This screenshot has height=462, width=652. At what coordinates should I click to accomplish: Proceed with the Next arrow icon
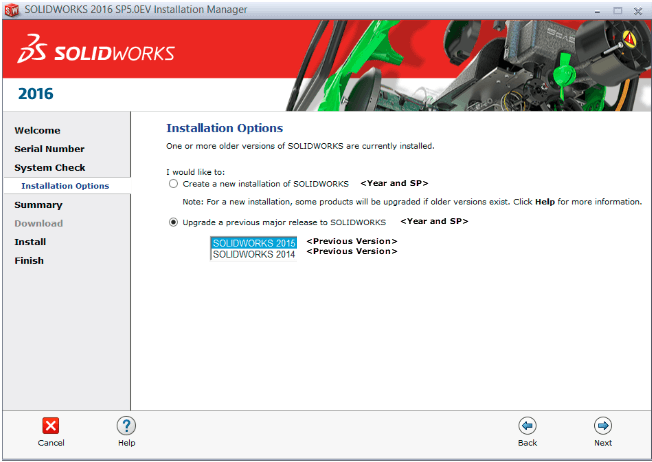point(603,426)
